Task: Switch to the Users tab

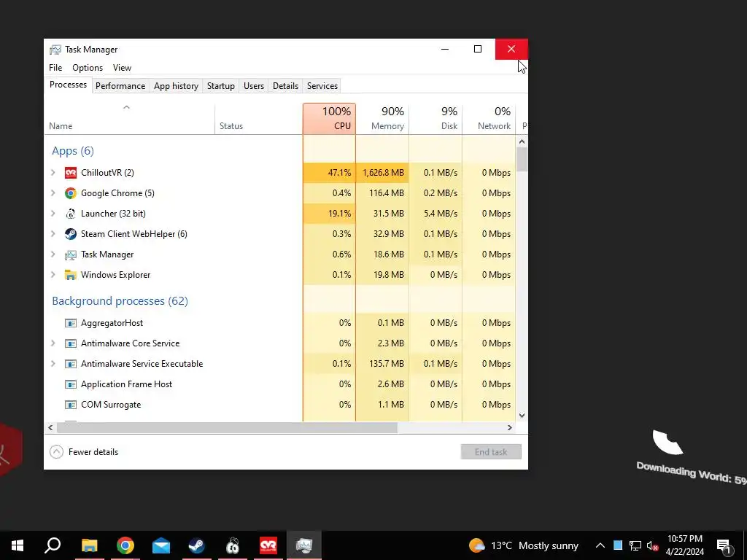Action: tap(253, 86)
